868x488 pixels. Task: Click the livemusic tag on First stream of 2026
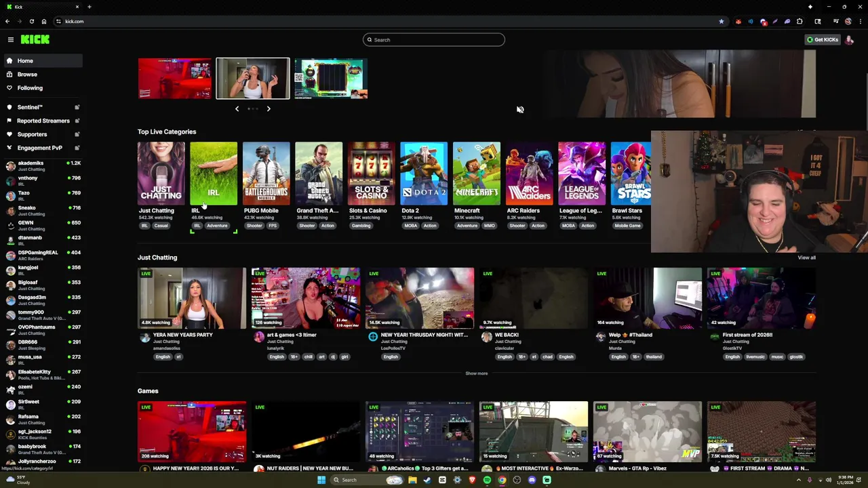tap(755, 357)
